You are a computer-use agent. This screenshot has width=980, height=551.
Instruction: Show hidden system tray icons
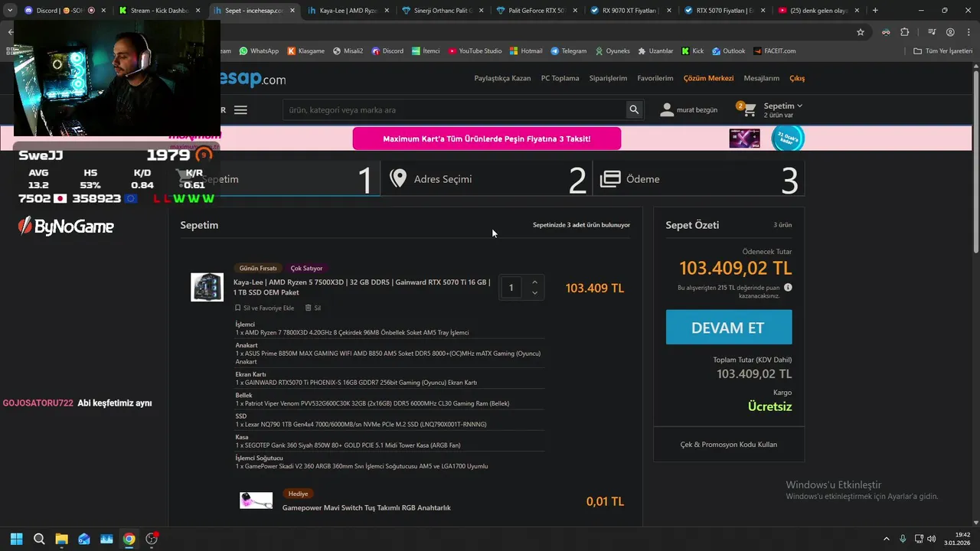(x=887, y=539)
